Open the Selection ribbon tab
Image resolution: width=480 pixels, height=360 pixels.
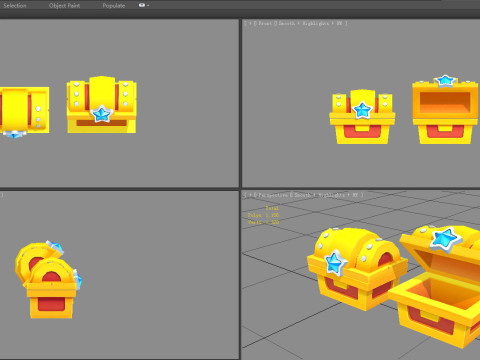[x=15, y=6]
